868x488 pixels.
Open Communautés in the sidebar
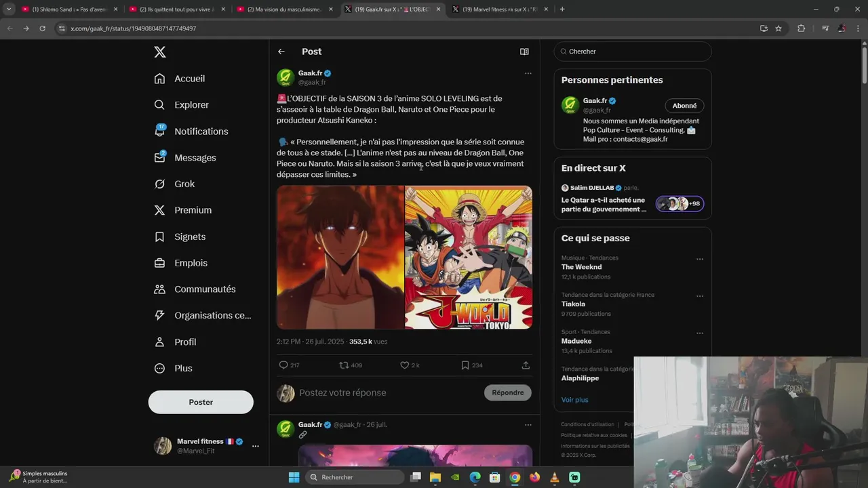click(195, 289)
